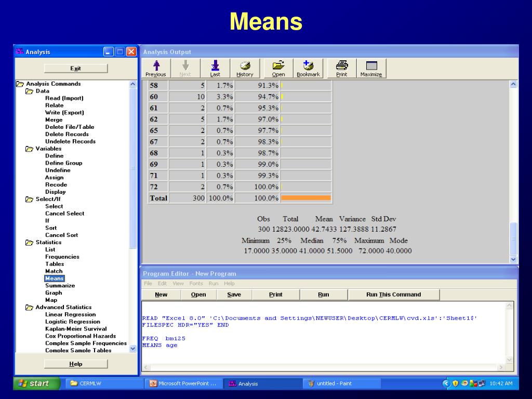Collapse the Variables folder
The height and width of the screenshot is (399, 532).
(30, 149)
